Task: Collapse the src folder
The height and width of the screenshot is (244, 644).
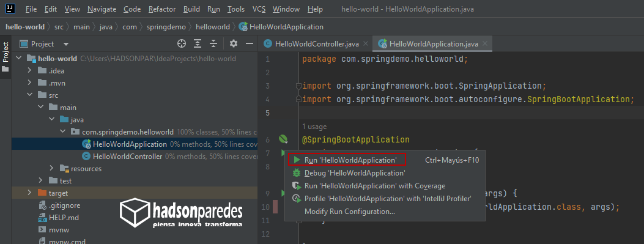Action: click(x=29, y=95)
